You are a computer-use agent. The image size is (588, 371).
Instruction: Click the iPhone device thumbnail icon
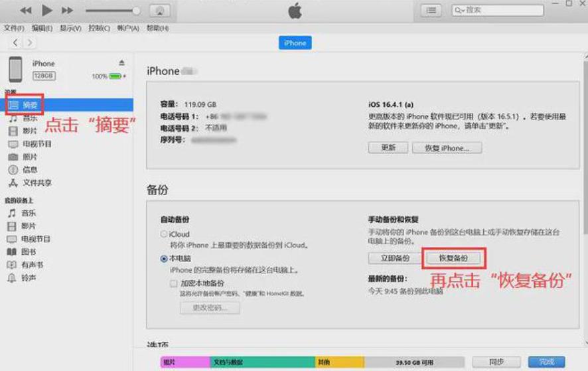click(x=16, y=70)
